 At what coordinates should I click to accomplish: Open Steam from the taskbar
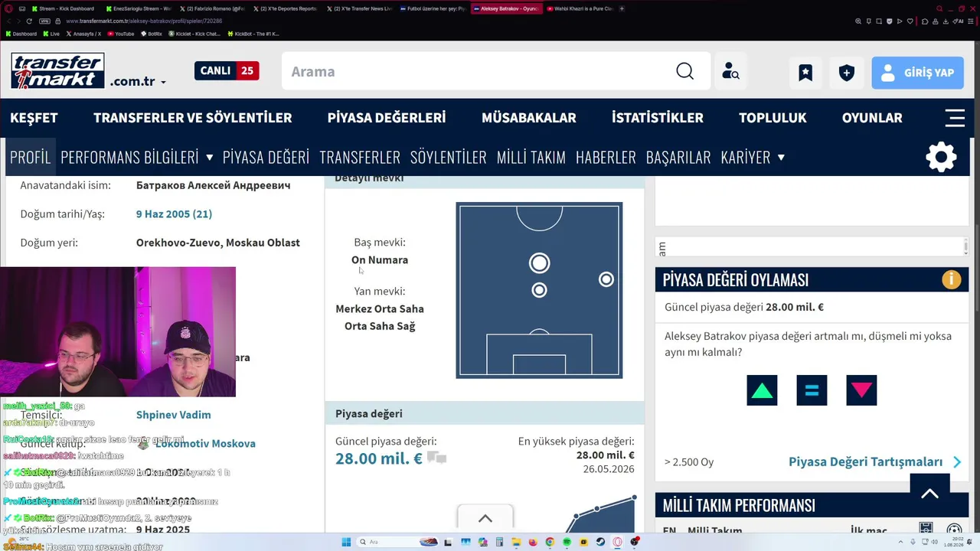pos(600,542)
